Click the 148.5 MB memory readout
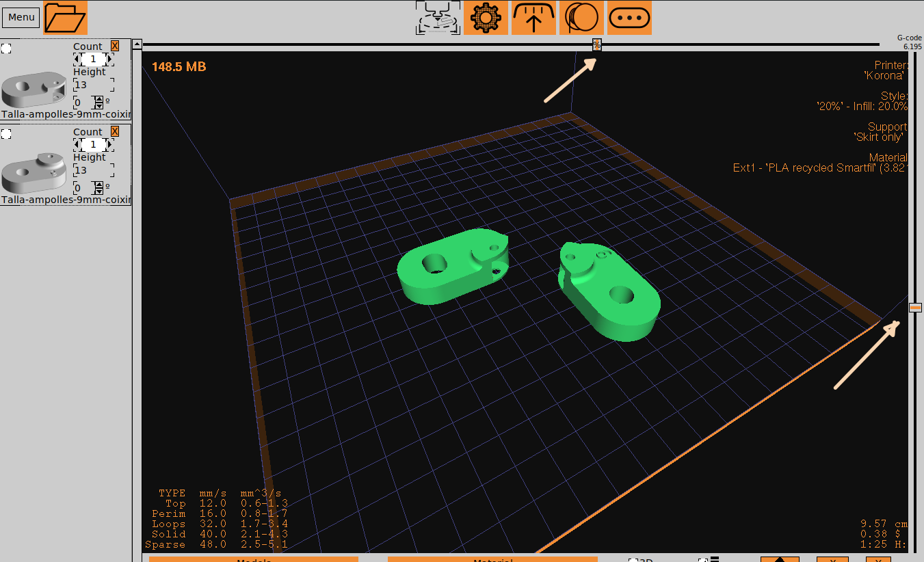The height and width of the screenshot is (562, 924). click(x=179, y=67)
